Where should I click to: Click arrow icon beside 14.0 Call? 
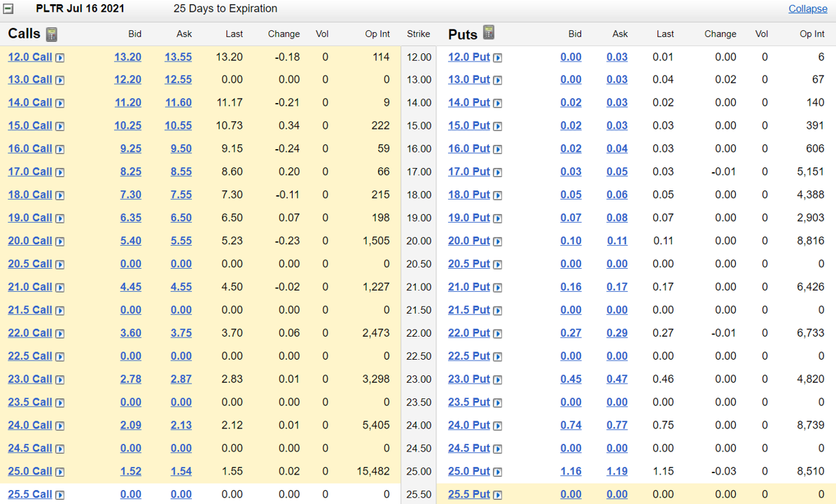[x=60, y=104]
